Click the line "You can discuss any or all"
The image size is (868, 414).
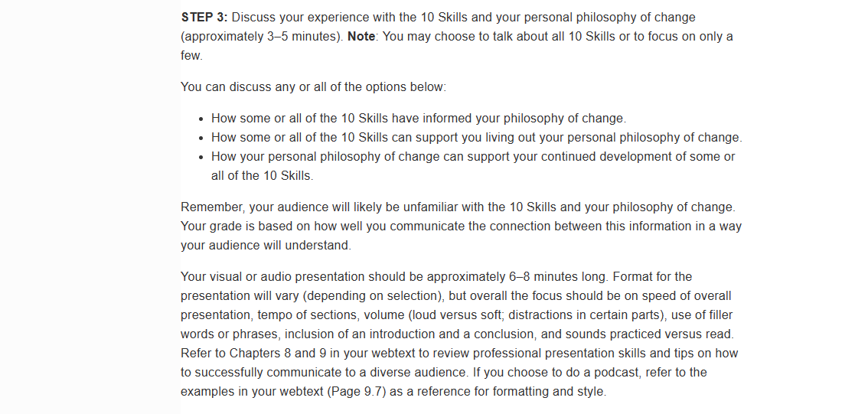(x=313, y=87)
